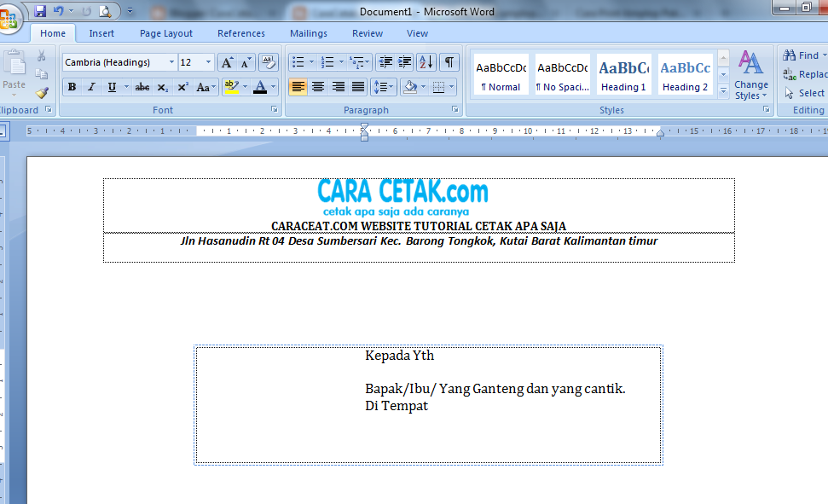Screen dimensions: 828x504
Task: Align text to center
Action: [318, 87]
